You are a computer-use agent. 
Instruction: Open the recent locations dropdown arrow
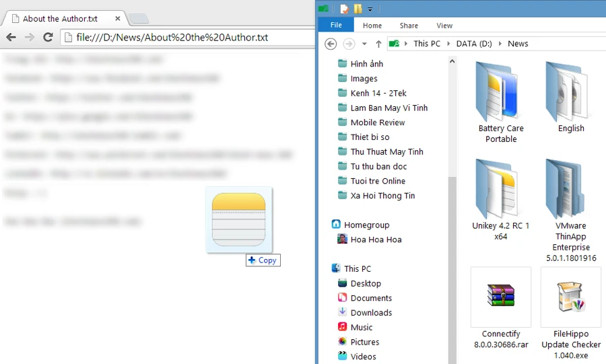click(364, 44)
